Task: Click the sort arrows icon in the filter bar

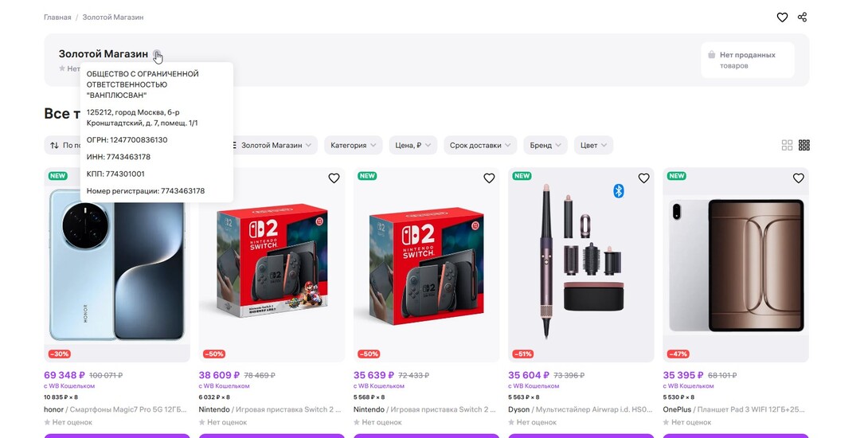Action: pos(54,145)
